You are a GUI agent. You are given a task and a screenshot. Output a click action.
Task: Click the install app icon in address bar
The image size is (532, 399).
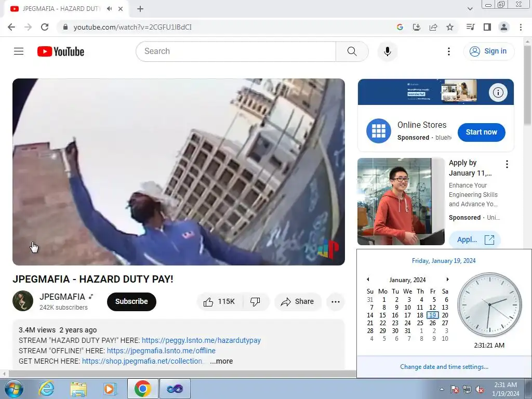click(x=417, y=27)
